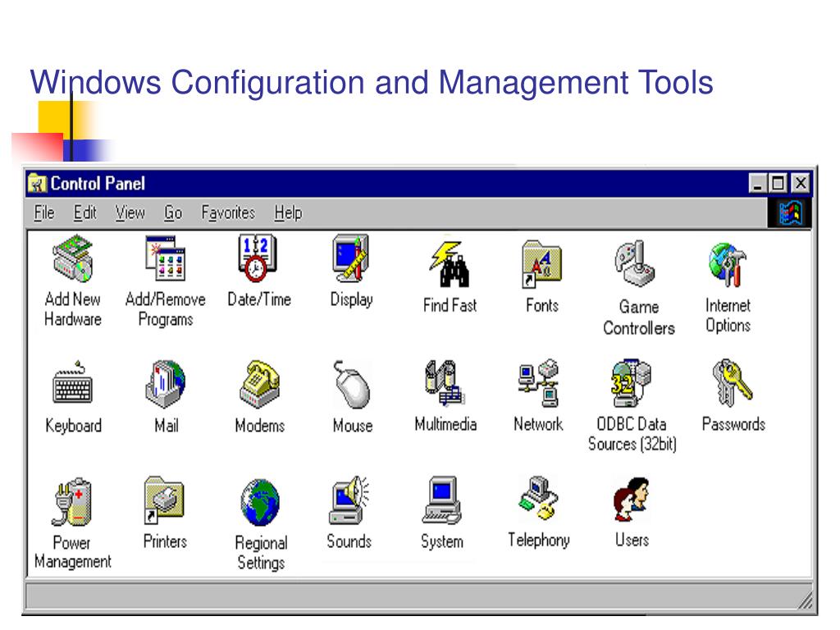The width and height of the screenshot is (840, 630).
Task: Open the System computer icon
Action: (x=441, y=500)
